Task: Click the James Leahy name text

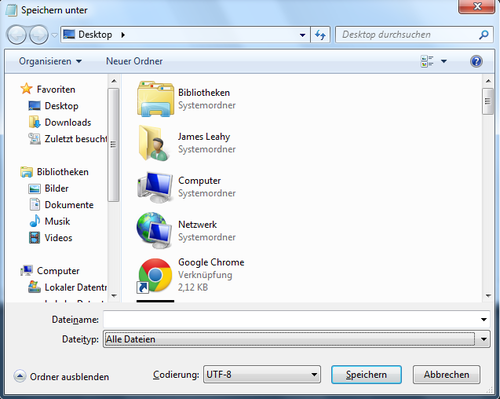Action: coord(204,137)
